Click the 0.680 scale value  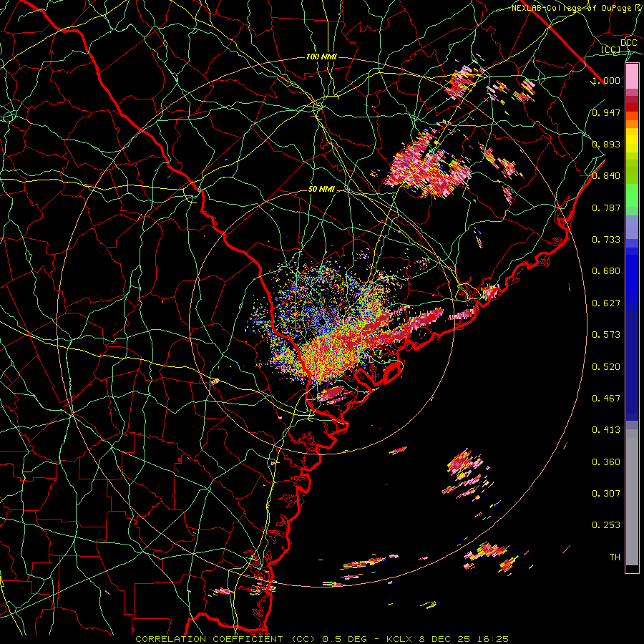point(606,271)
